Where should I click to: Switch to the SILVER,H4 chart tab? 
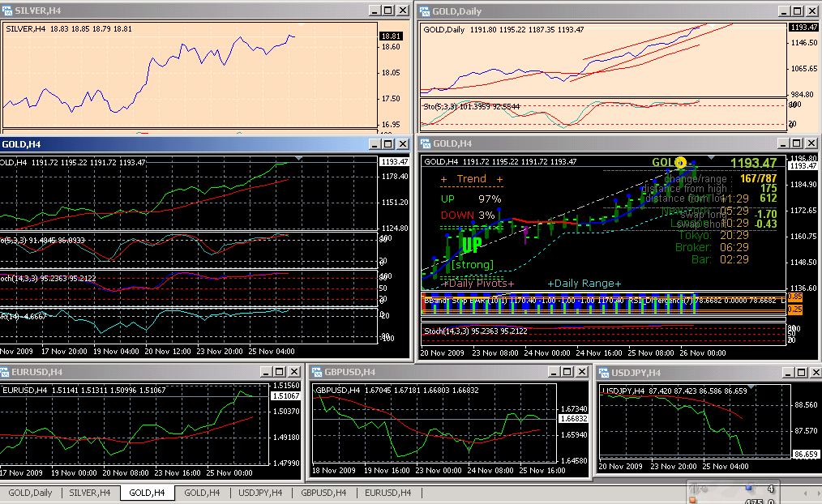pos(90,493)
